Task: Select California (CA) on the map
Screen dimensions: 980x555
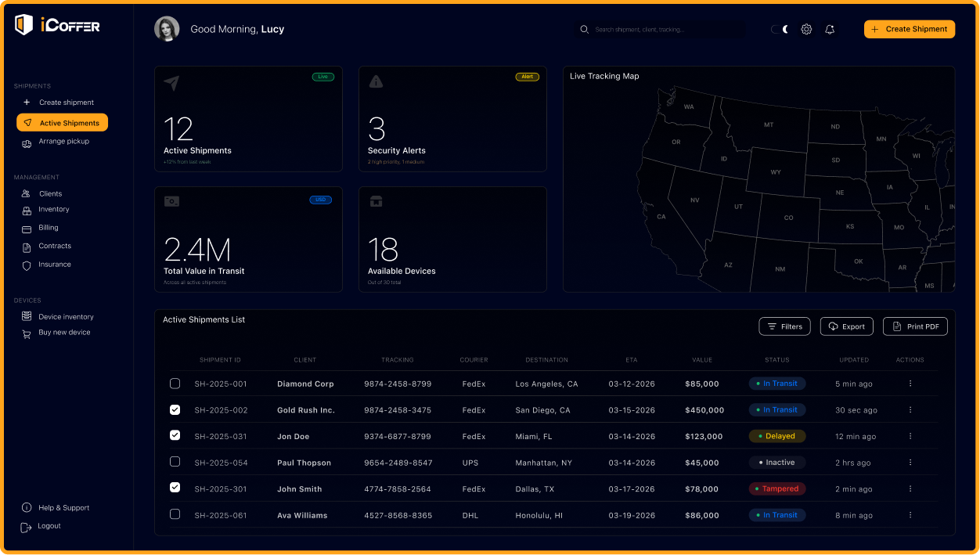Action: pyautogui.click(x=661, y=217)
